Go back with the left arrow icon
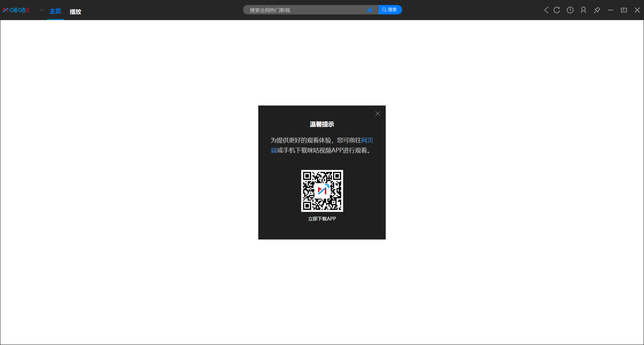This screenshot has width=644, height=345. (546, 10)
